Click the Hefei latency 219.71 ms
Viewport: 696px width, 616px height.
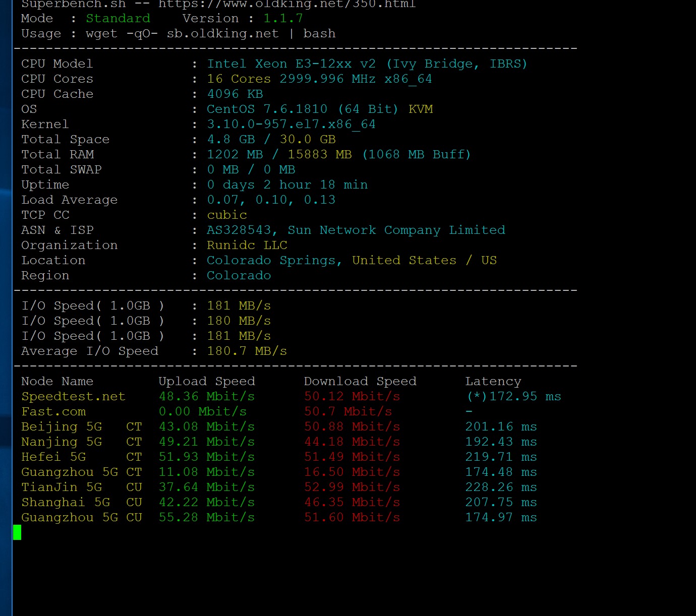click(501, 457)
